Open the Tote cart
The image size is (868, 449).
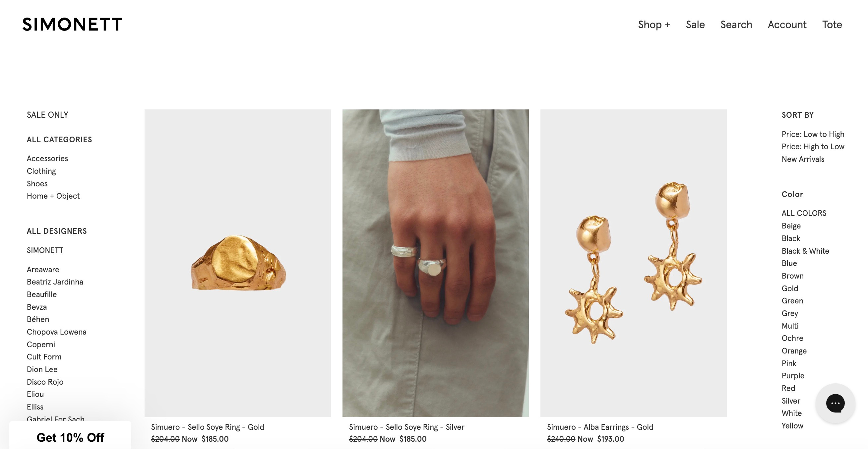click(832, 25)
